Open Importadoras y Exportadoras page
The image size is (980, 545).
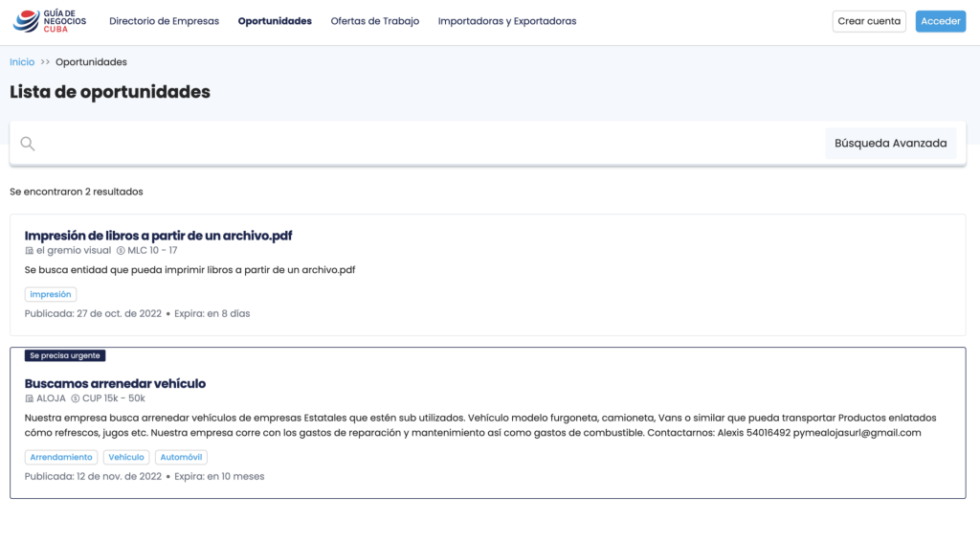coord(506,21)
